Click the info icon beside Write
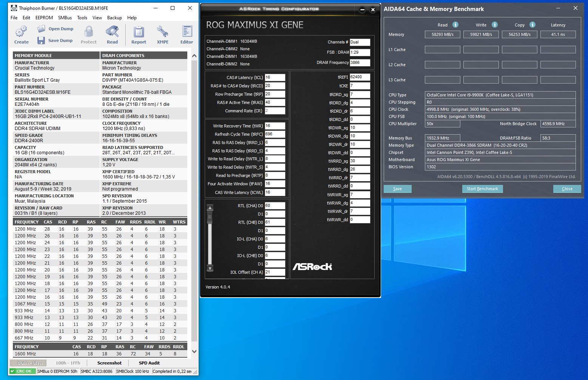Screen dimensions: 588x380 pyautogui.click(x=494, y=25)
